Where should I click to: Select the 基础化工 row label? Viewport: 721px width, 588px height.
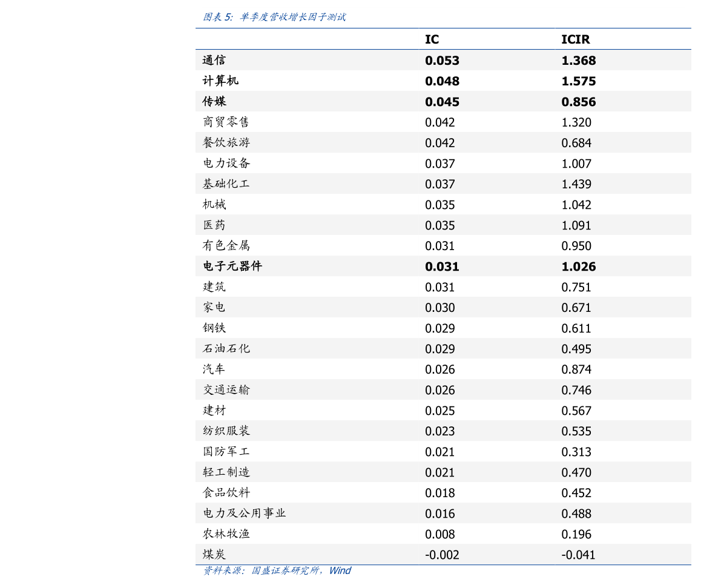(226, 183)
